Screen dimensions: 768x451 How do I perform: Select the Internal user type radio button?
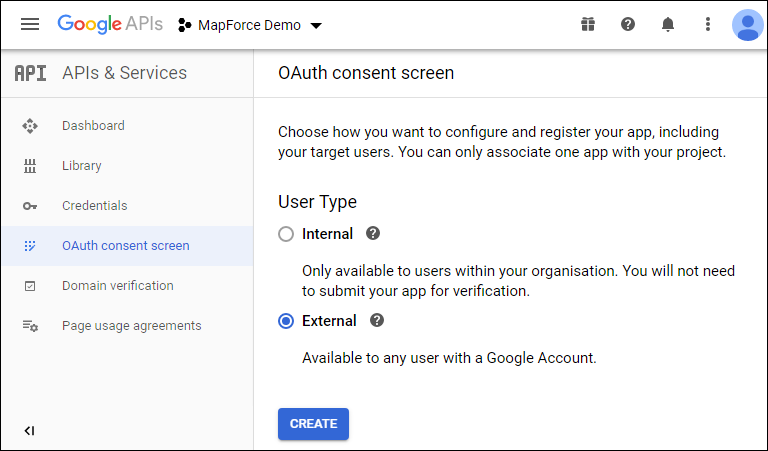(286, 234)
